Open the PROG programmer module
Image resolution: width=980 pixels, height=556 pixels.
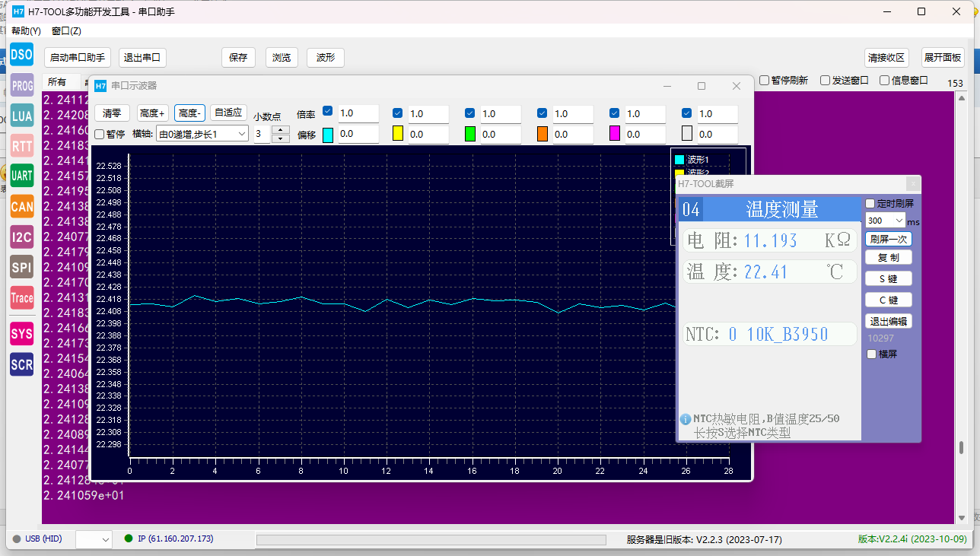point(22,86)
